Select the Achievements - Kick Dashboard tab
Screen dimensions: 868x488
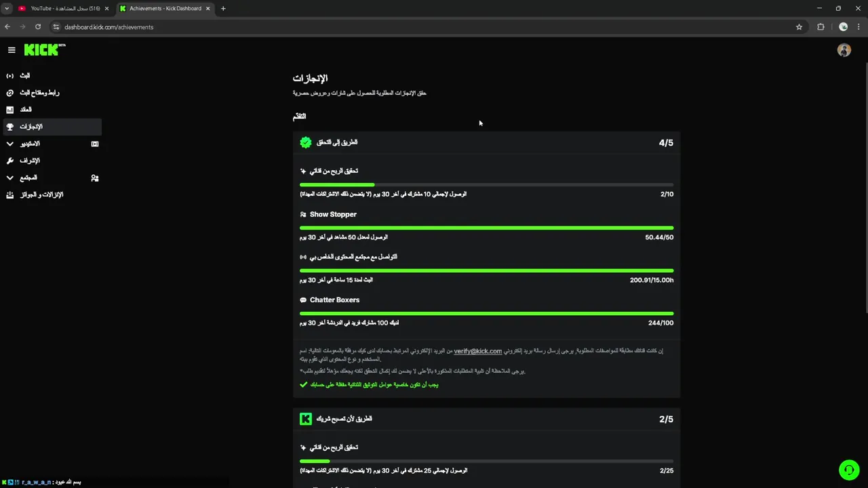click(x=164, y=9)
